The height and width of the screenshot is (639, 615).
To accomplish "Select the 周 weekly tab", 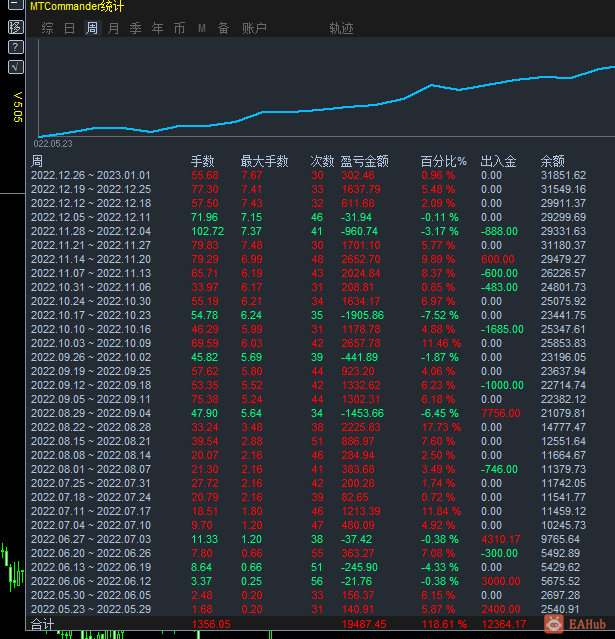I will tap(92, 28).
